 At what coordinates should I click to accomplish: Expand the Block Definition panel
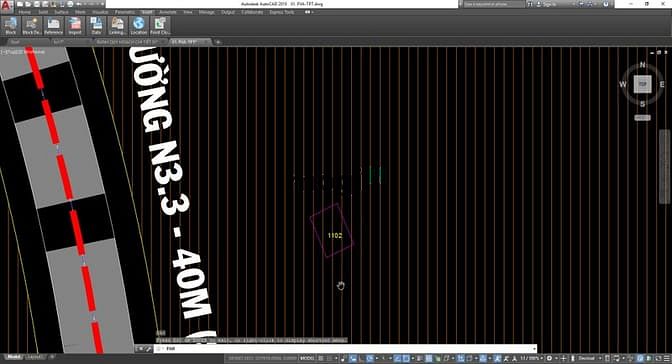[32, 26]
